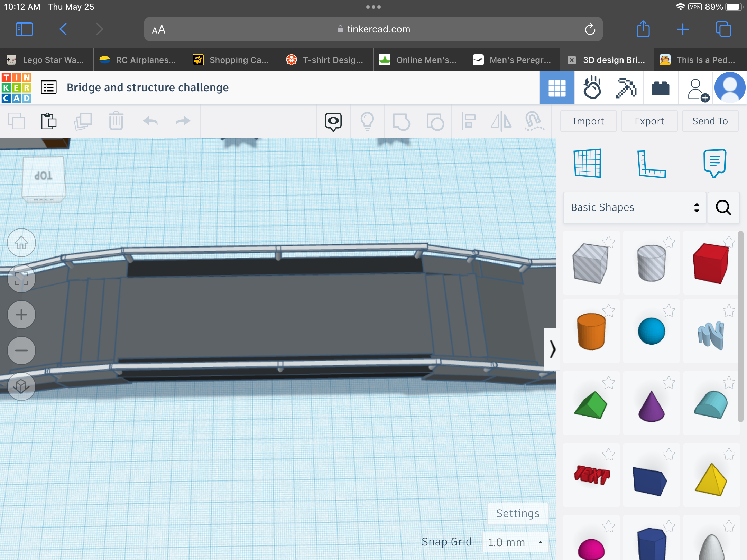Redo the last action

coord(183,121)
